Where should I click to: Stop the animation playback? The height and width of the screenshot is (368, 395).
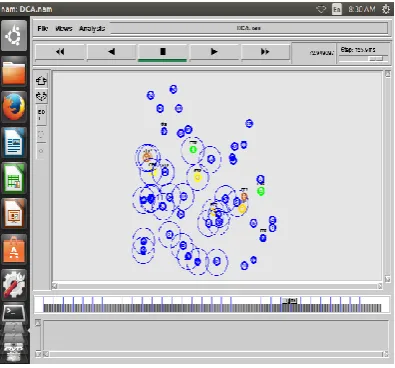(163, 52)
